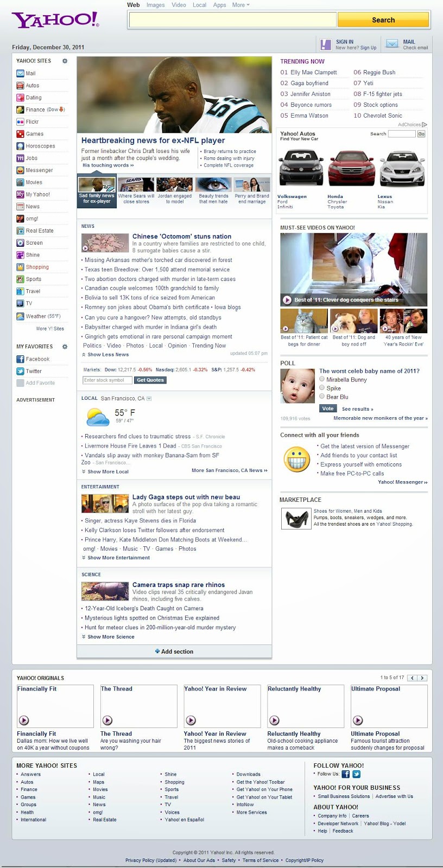Select Mirabella Bunny poll option
The height and width of the screenshot is (868, 443).
(x=322, y=379)
